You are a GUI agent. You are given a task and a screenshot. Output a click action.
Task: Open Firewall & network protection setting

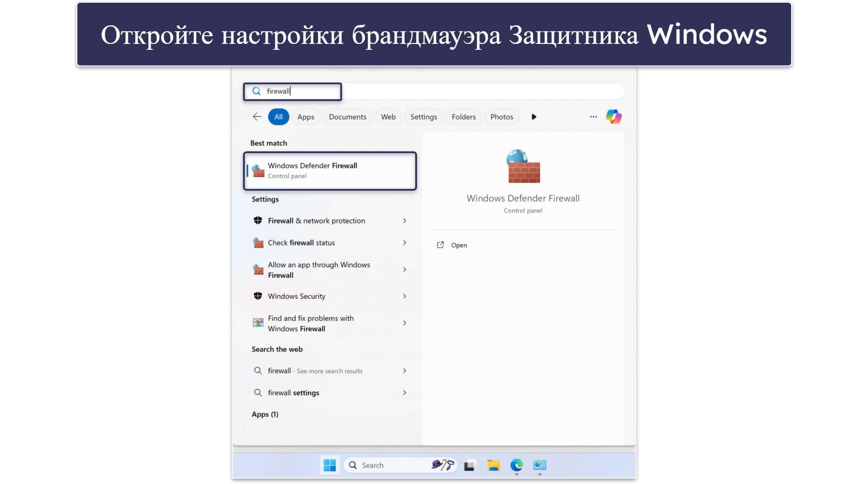click(x=330, y=220)
